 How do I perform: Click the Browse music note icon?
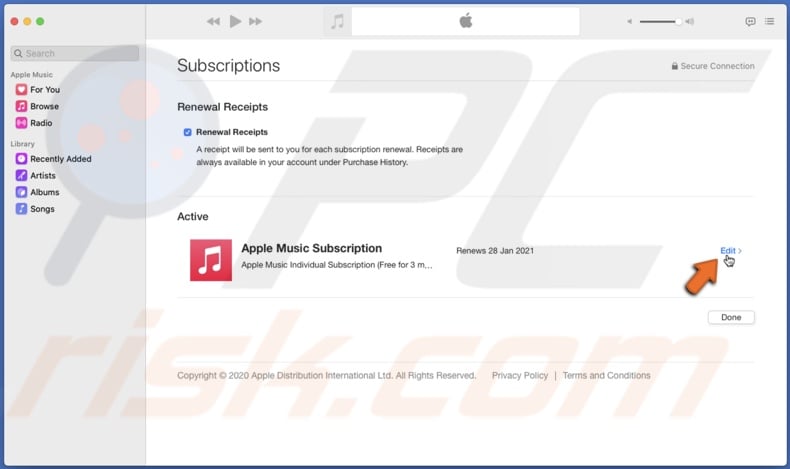click(x=21, y=106)
